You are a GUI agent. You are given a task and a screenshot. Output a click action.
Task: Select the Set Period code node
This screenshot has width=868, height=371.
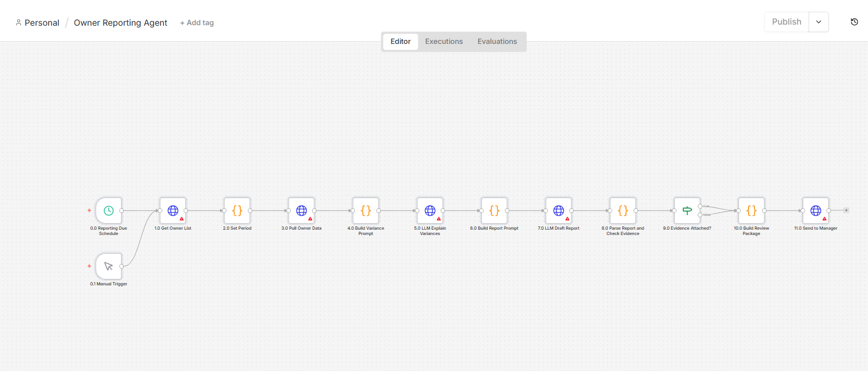237,210
